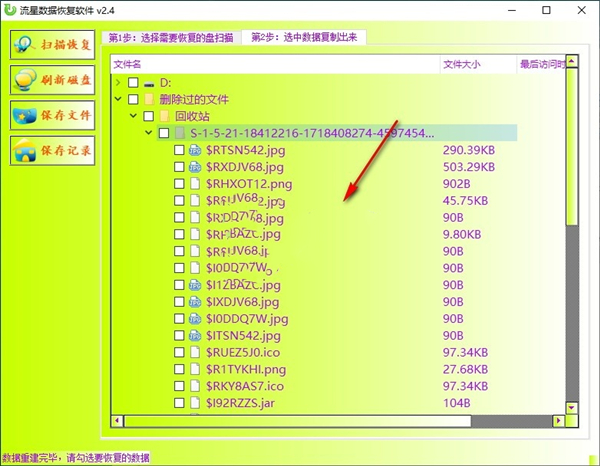
Task: Check the box for $RXDJV68.jpg
Action: pos(179,167)
